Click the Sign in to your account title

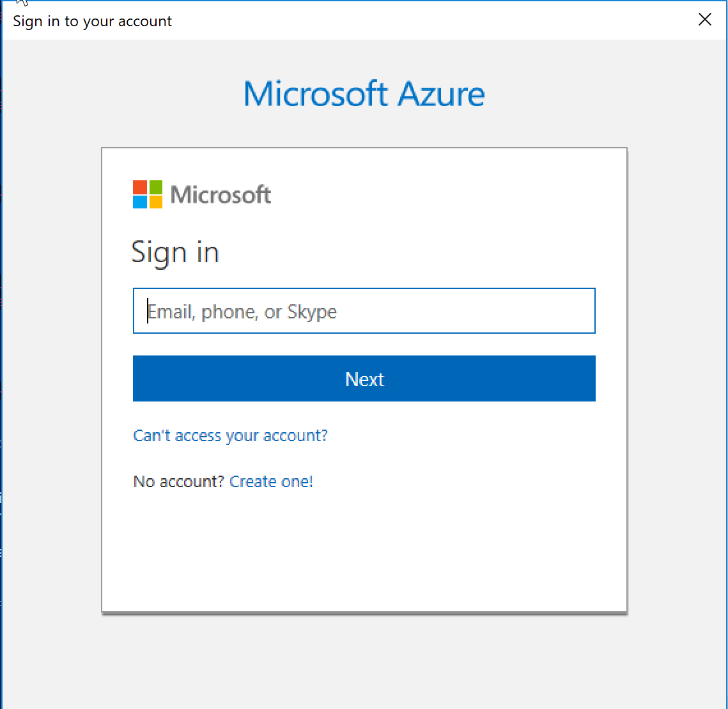(93, 21)
